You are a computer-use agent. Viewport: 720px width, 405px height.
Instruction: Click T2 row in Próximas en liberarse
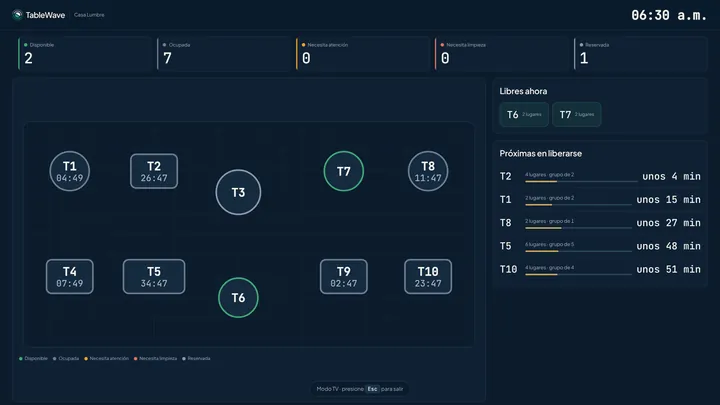pyautogui.click(x=600, y=176)
